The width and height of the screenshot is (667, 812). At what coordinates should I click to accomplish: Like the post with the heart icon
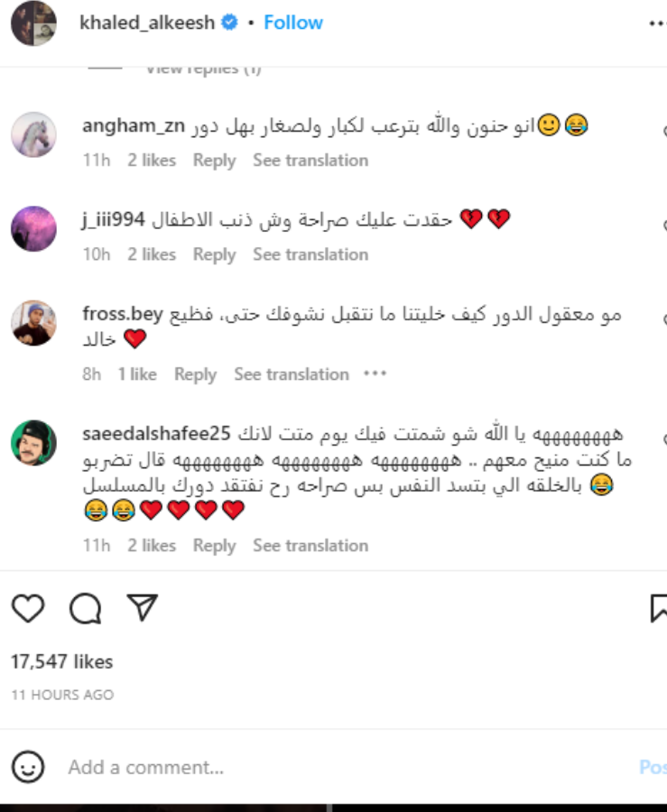[28, 608]
